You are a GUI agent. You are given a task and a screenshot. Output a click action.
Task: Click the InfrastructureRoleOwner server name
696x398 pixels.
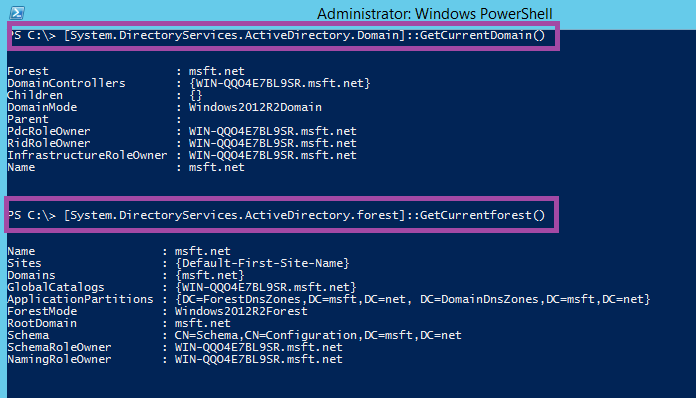pyautogui.click(x=273, y=155)
